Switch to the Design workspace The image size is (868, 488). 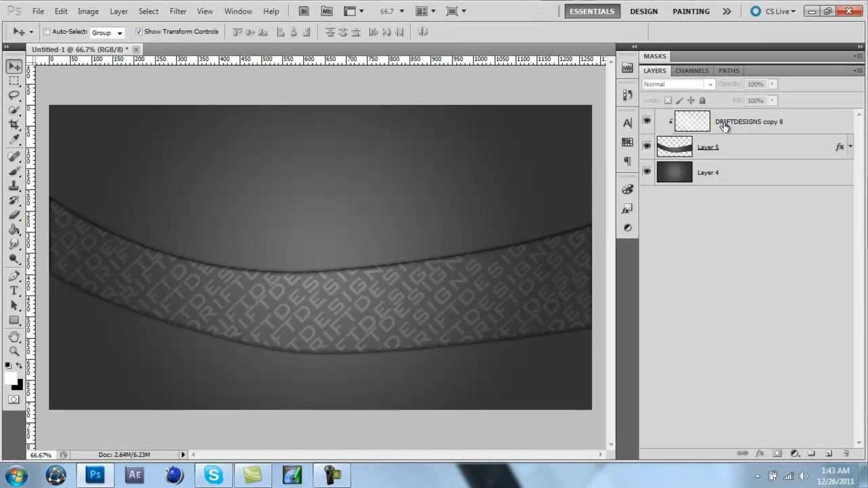click(x=644, y=12)
